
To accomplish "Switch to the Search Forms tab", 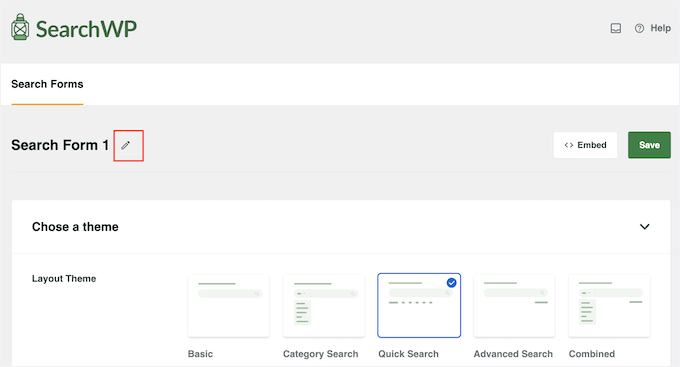I will point(47,84).
